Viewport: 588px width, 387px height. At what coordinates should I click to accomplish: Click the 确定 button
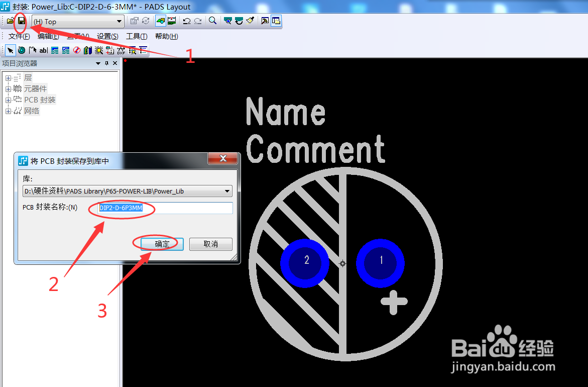coord(162,244)
